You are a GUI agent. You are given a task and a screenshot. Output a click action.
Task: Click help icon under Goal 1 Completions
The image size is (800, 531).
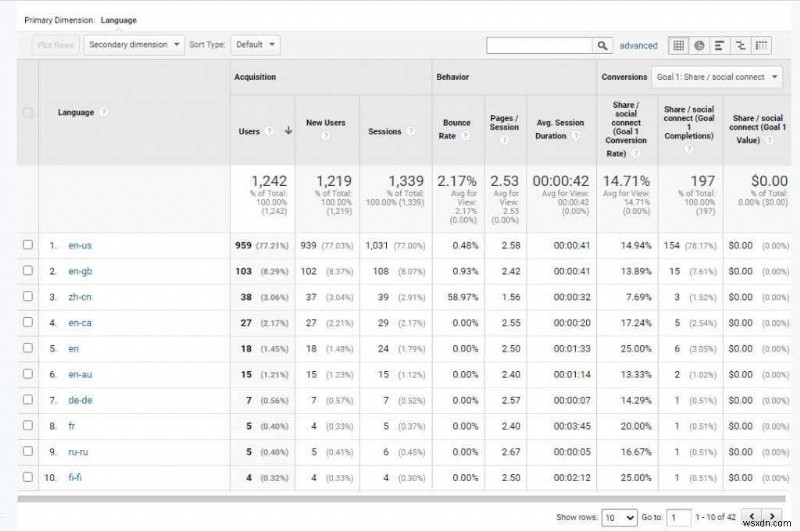pyautogui.click(x=689, y=148)
